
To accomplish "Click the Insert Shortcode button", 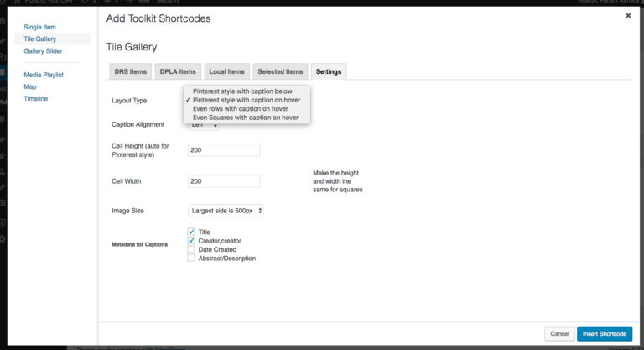I will coord(604,334).
